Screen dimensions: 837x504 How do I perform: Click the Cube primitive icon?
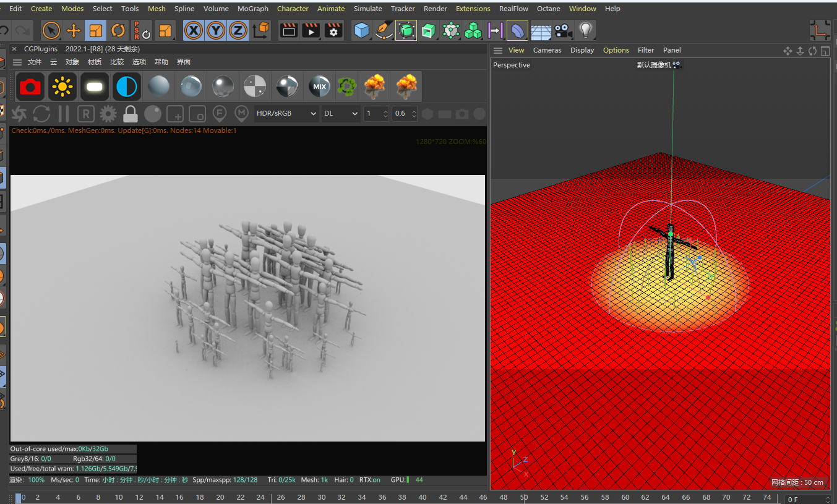[362, 30]
